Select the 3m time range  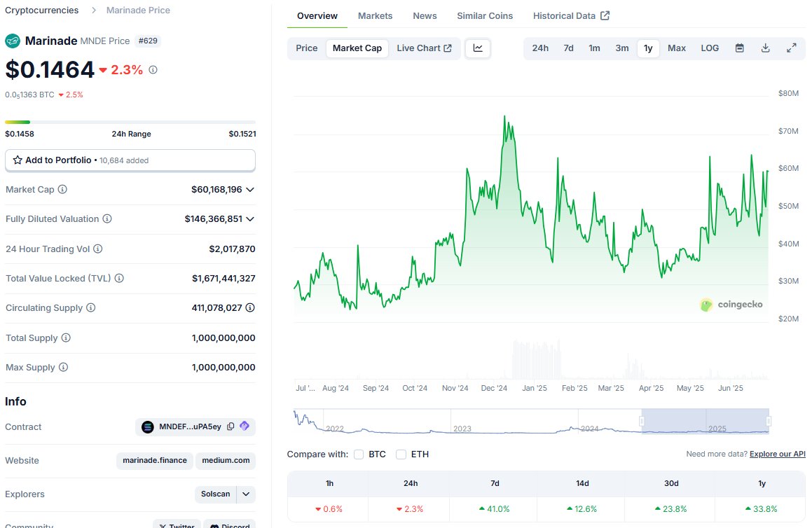[622, 48]
